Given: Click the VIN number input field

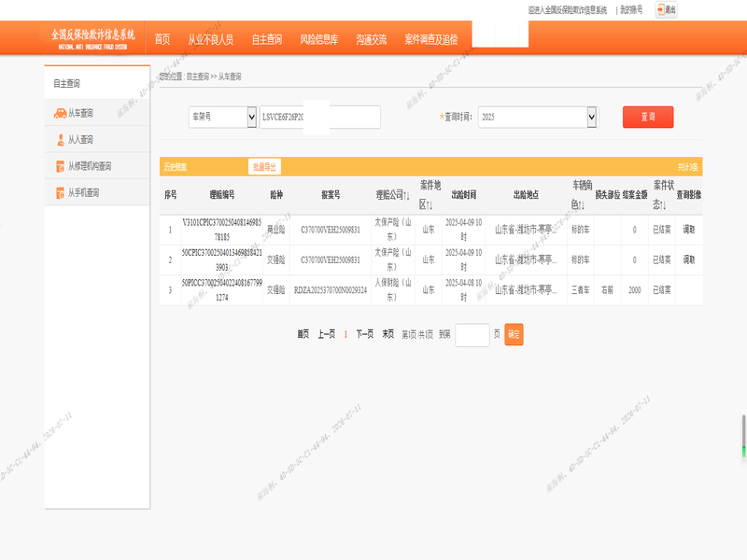Looking at the screenshot, I should [320, 117].
